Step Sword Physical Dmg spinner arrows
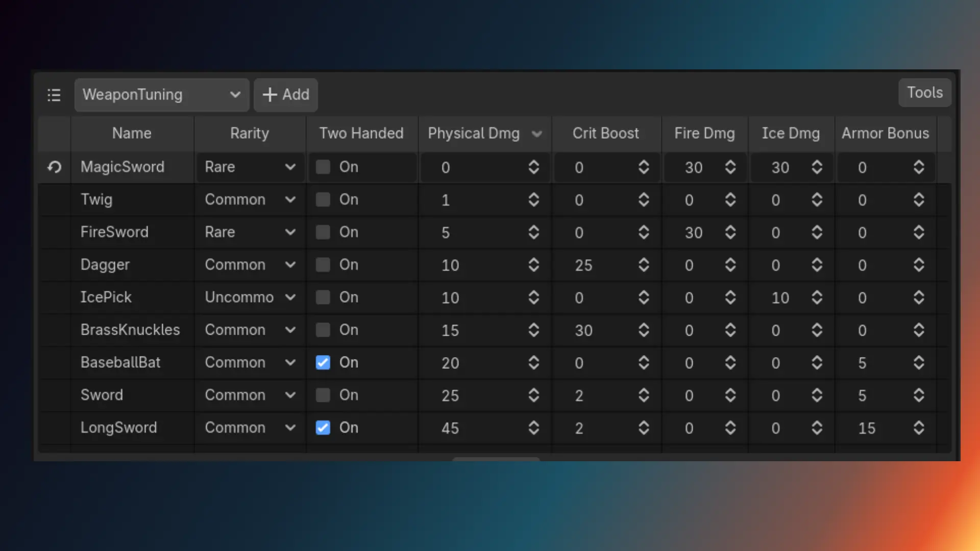This screenshot has height=551, width=980. (x=534, y=395)
